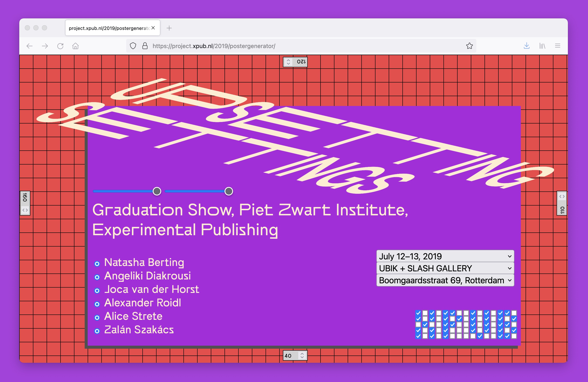Switch to the project.xpub.nl postergenerator tab
Screen dimensions: 588x382
coord(109,28)
